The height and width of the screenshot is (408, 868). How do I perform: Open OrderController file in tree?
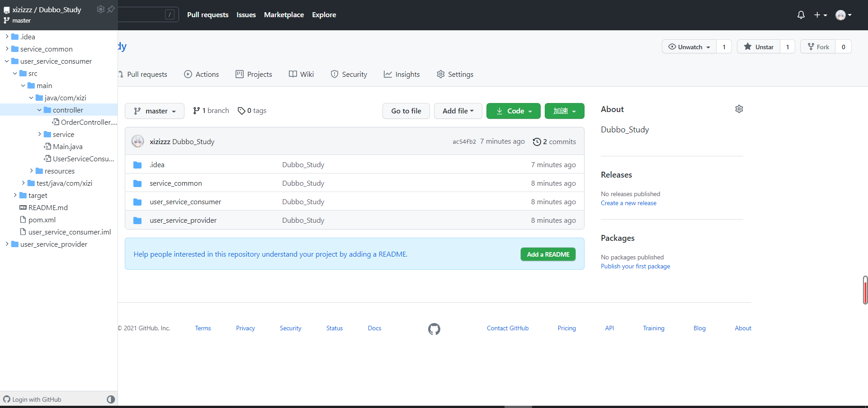[x=85, y=122]
